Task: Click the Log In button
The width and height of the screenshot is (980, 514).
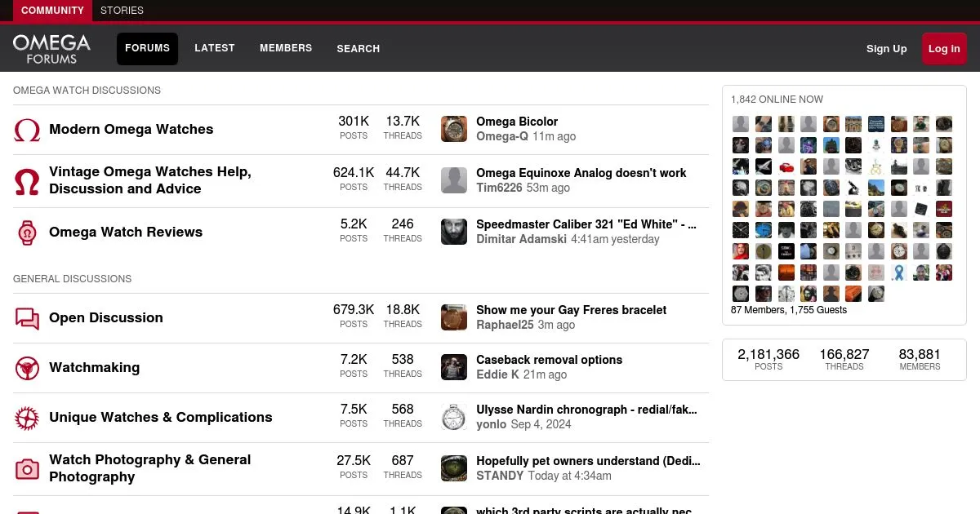Action: pos(944,49)
